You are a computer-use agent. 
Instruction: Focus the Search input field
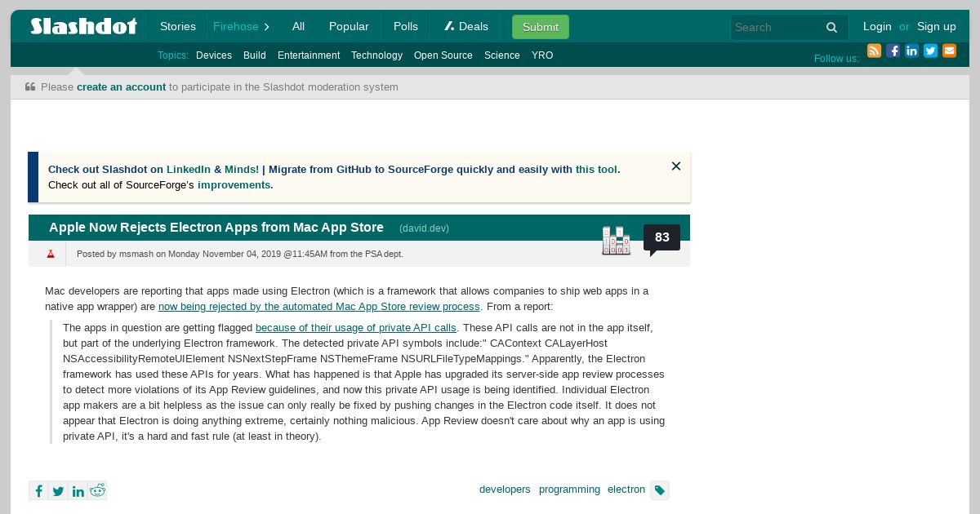[776, 27]
